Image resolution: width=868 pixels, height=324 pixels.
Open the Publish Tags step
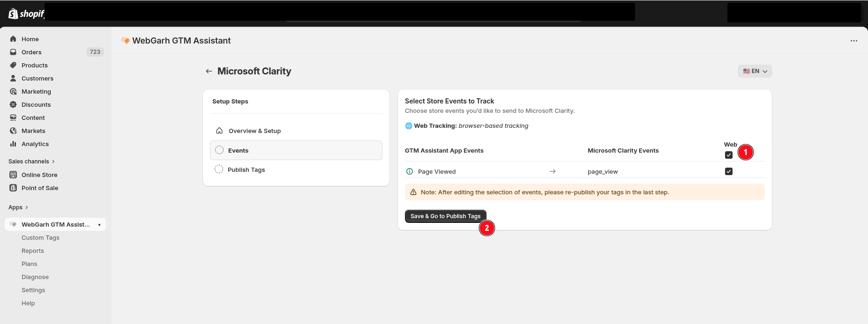tap(296, 169)
